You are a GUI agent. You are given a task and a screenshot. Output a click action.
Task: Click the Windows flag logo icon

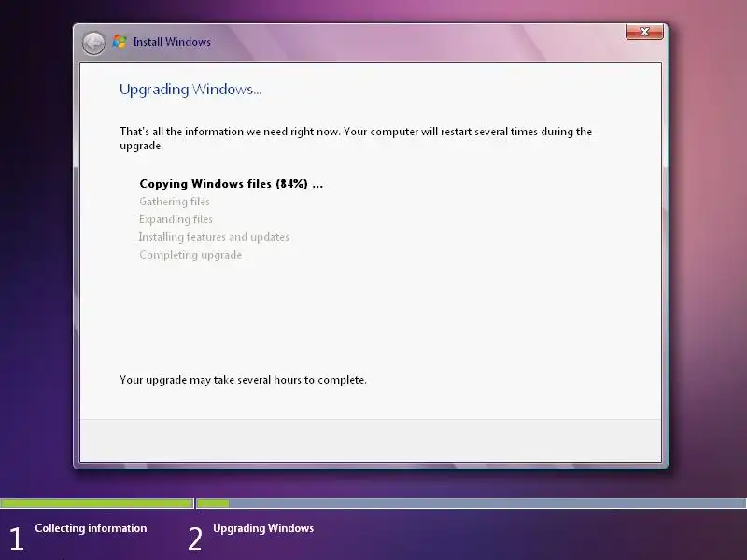[x=120, y=42]
